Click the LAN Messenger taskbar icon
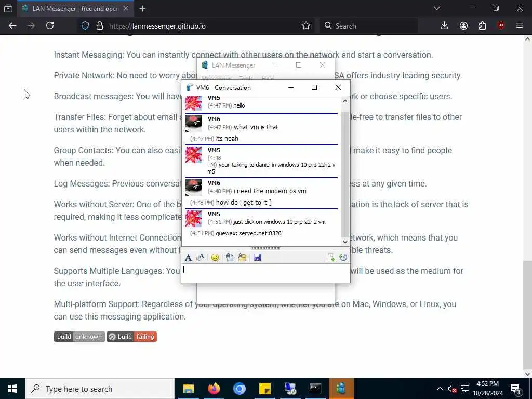 tap(341, 389)
